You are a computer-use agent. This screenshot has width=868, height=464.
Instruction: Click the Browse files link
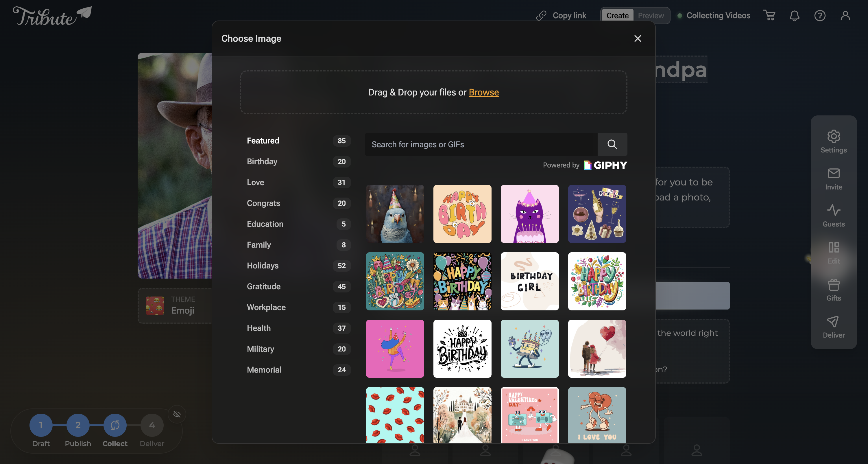pyautogui.click(x=483, y=92)
